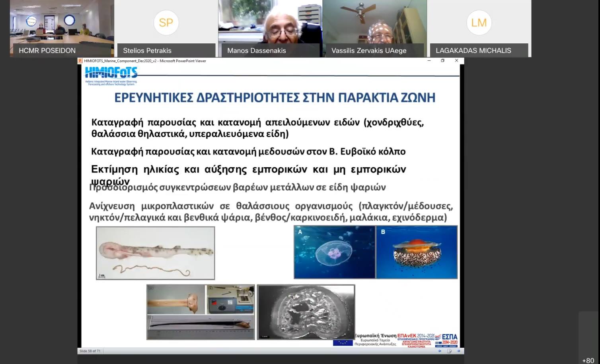Click the otolith cross-section image

(x=306, y=312)
